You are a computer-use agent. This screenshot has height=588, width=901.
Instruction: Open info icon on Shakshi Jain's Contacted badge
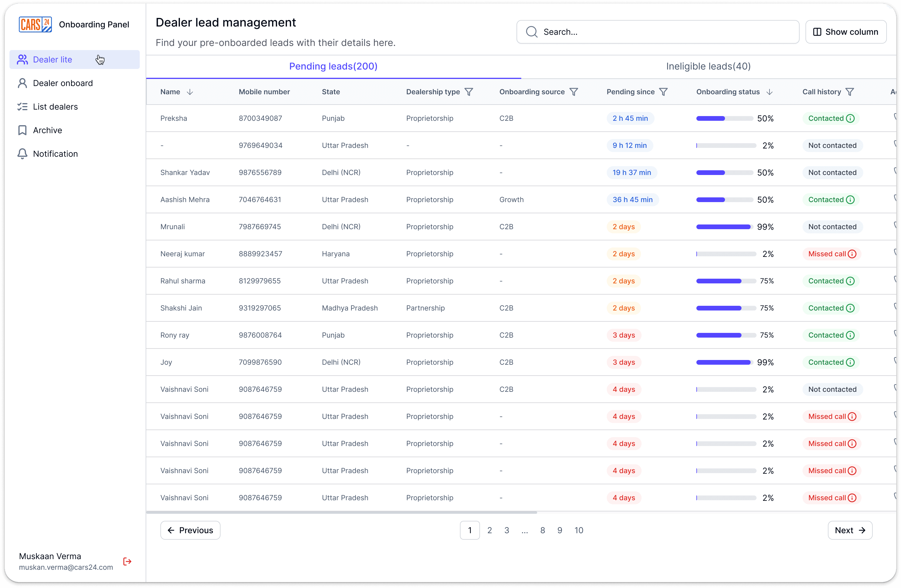tap(850, 308)
